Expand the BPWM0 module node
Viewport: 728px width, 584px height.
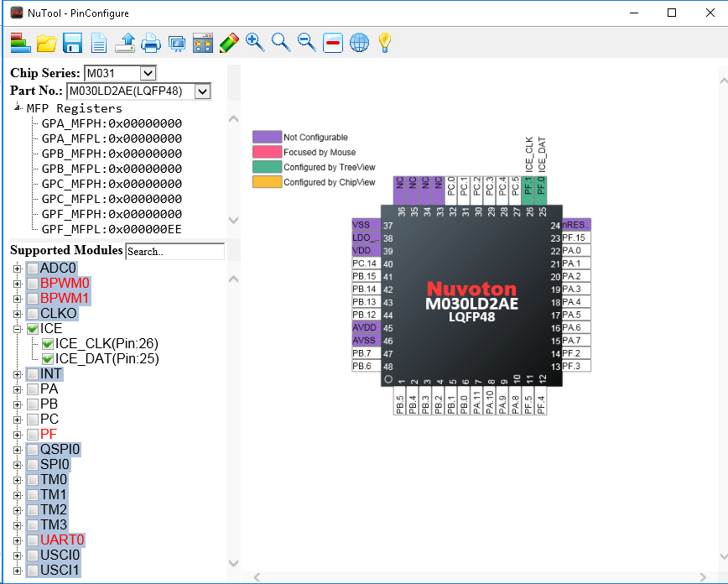(x=17, y=284)
